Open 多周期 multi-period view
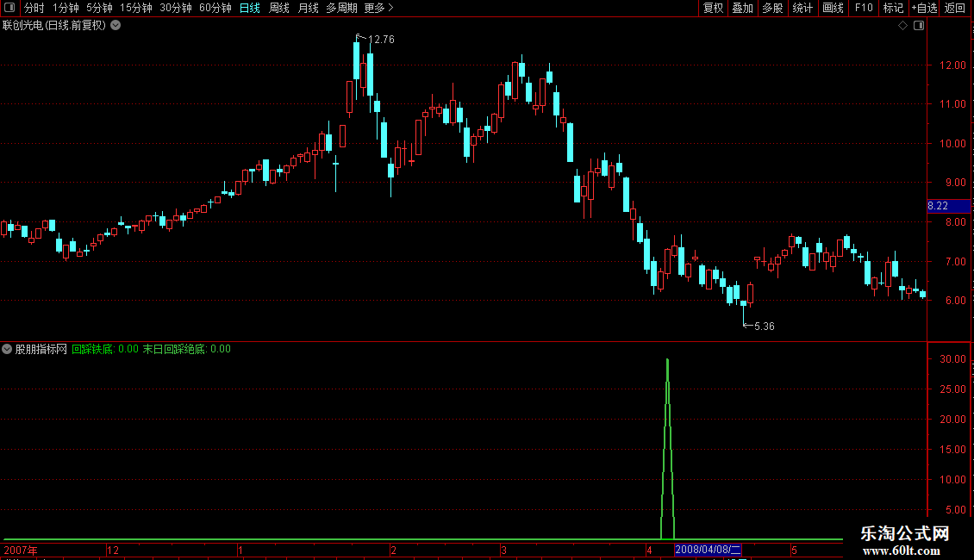This screenshot has width=974, height=560. [341, 8]
